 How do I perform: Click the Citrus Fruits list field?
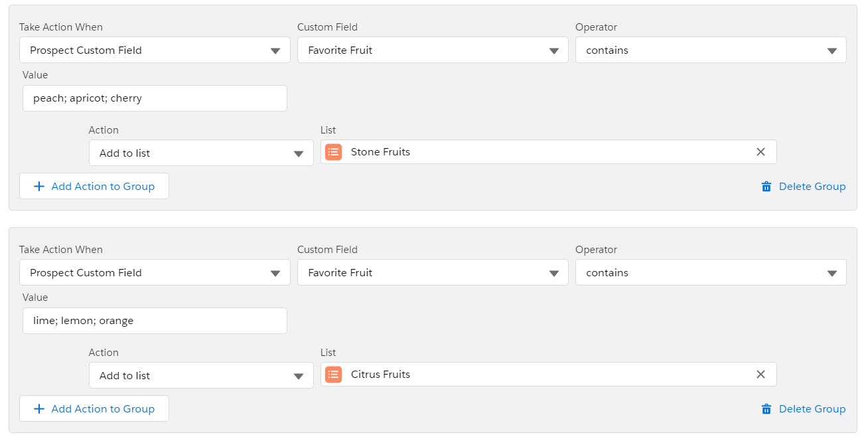(549, 375)
